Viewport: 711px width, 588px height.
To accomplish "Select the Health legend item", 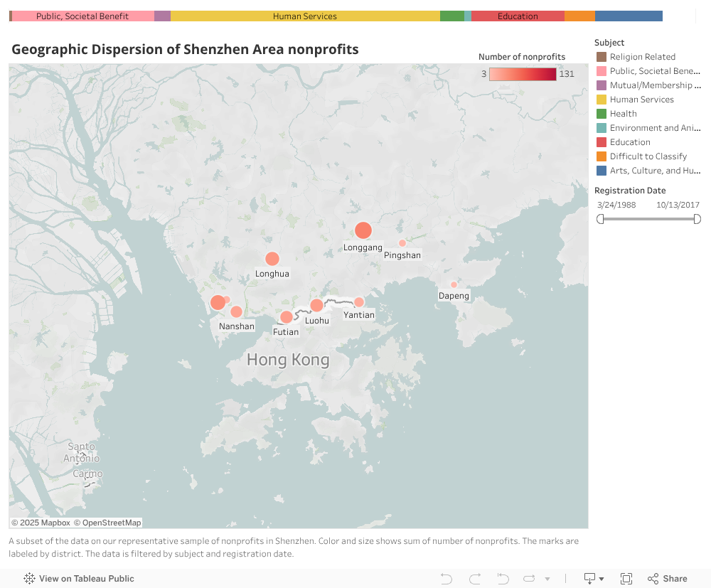I will (x=623, y=114).
